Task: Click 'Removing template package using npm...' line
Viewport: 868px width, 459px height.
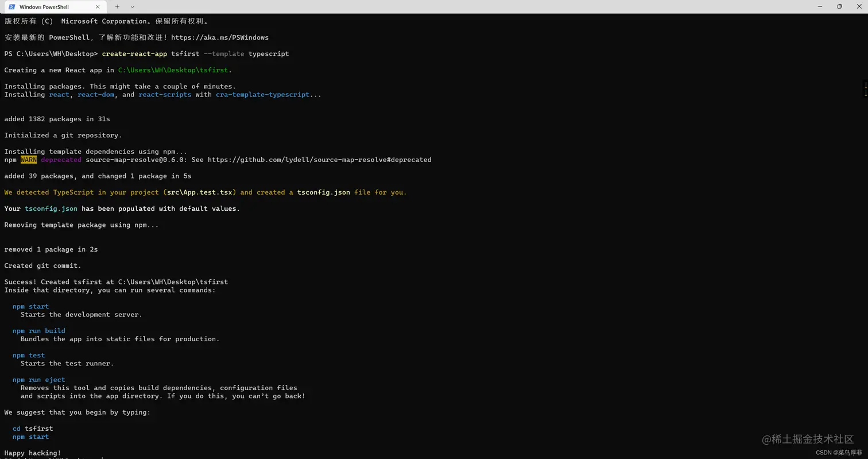Action: (82, 225)
